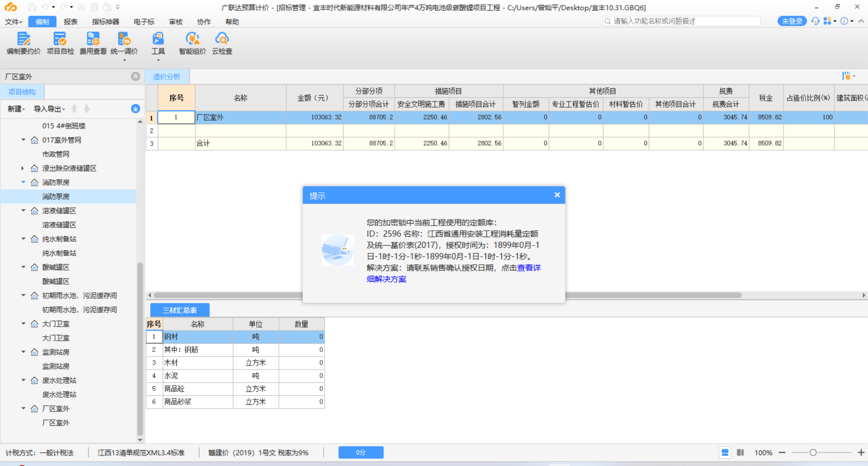Viewport: 868px width, 466px height.
Task: Launch 智能组价 smart pricing
Action: 193,43
